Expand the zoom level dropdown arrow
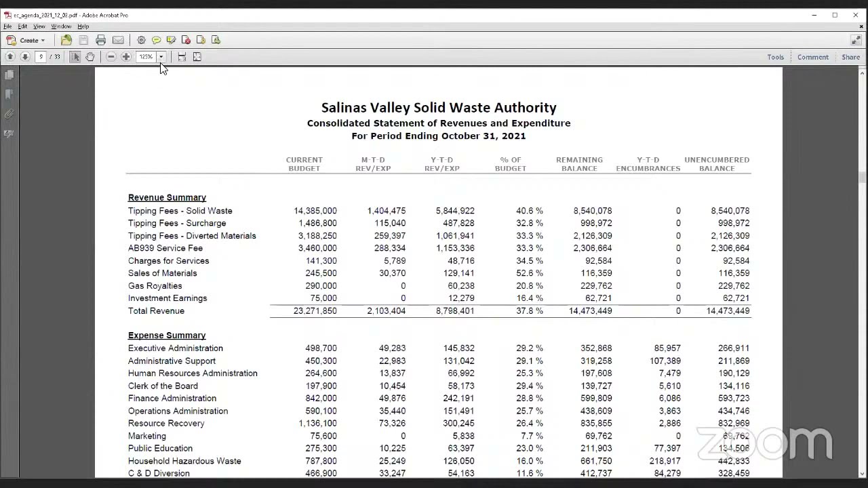This screenshot has height=488, width=868. coord(161,57)
